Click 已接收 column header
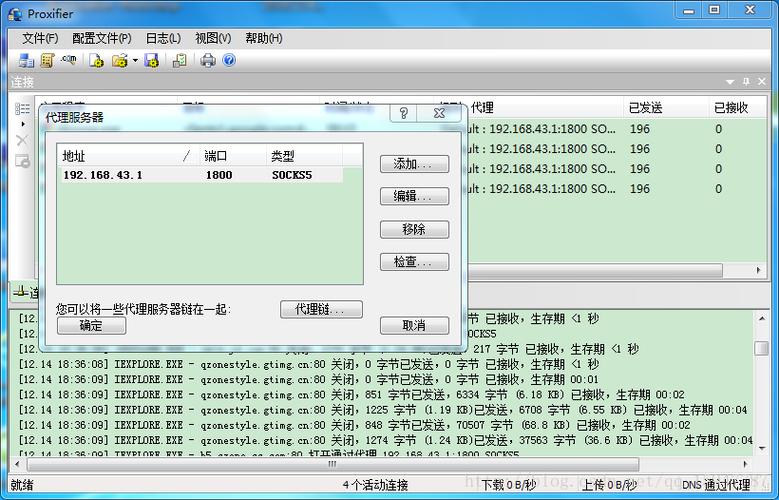This screenshot has width=779, height=500. click(x=737, y=107)
